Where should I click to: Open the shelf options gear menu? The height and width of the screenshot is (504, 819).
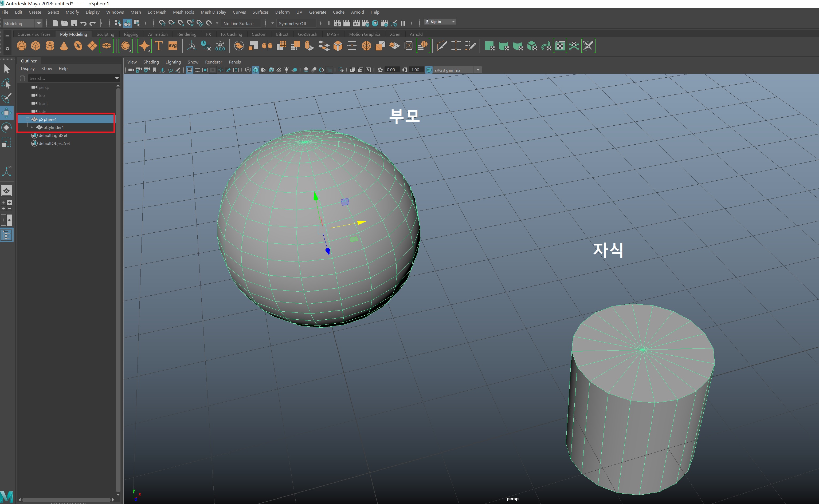[7, 49]
